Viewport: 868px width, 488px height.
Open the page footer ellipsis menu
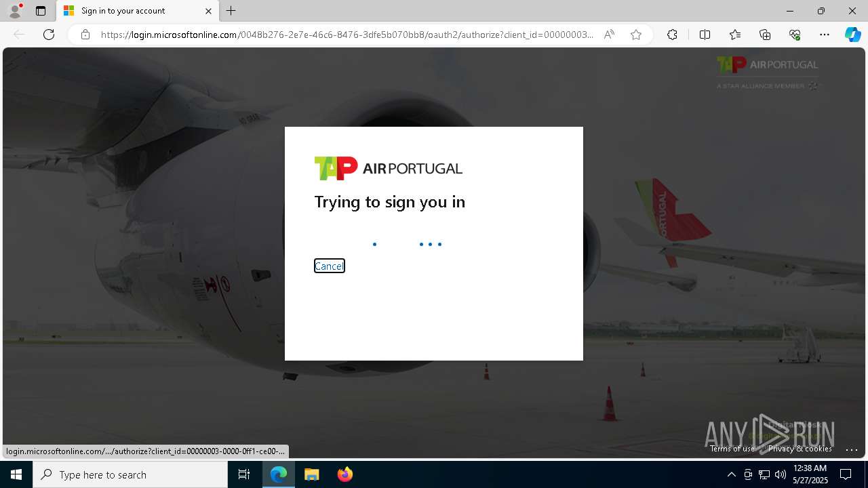(x=852, y=449)
